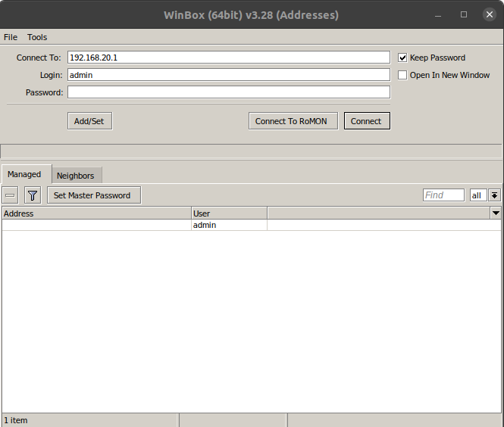Select the Managed tab
The width and height of the screenshot is (504, 427).
click(24, 174)
